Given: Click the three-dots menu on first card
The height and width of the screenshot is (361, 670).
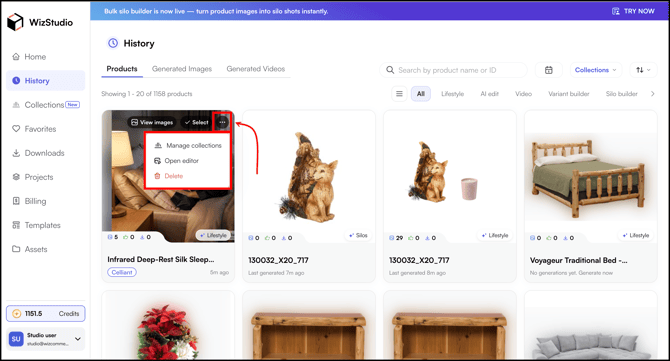Looking at the screenshot, I should coord(222,122).
